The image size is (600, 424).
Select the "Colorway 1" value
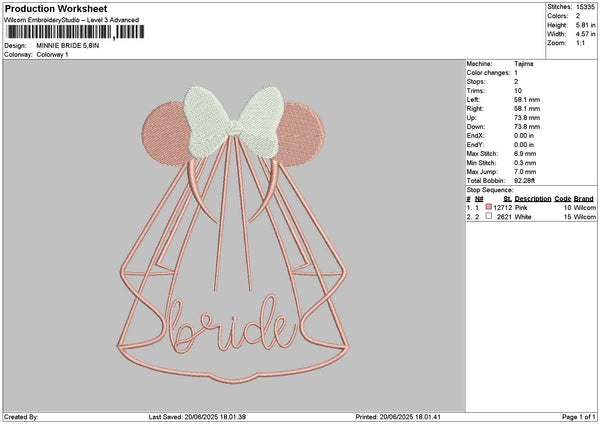(x=51, y=54)
